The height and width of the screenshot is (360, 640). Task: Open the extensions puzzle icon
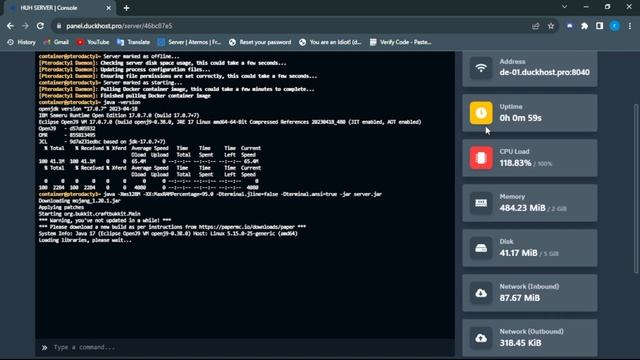(584, 26)
